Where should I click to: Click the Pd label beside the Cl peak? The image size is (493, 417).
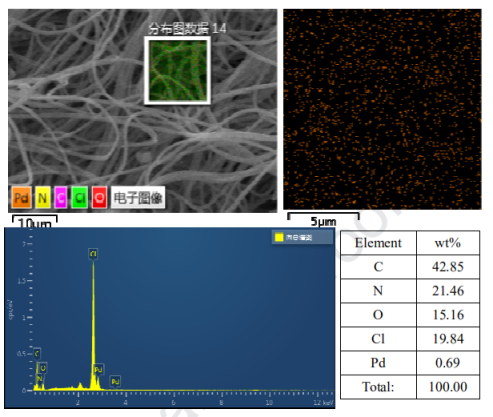click(x=98, y=369)
